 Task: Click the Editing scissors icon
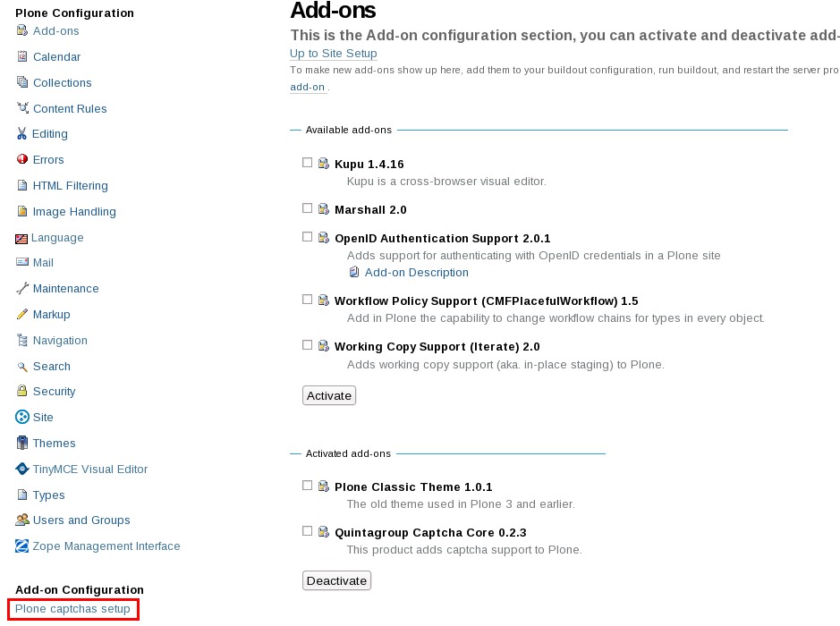coord(21,133)
